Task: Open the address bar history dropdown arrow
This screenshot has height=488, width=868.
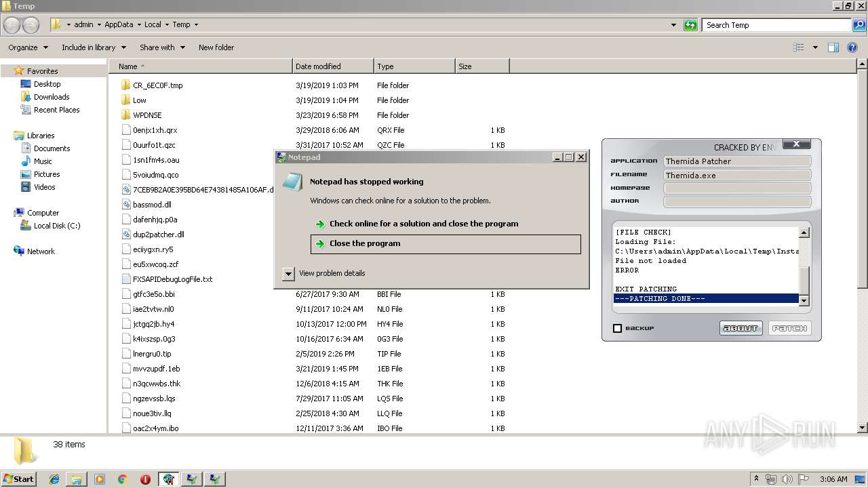Action: 673,25
